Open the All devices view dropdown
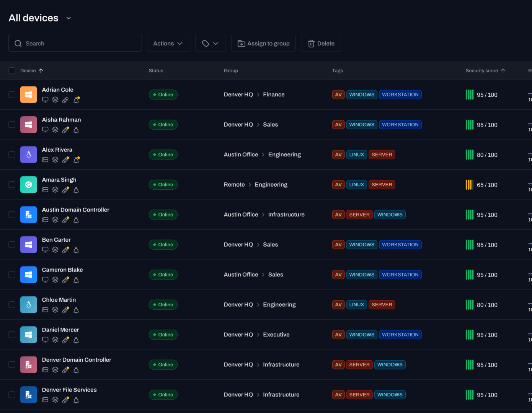 (69, 18)
